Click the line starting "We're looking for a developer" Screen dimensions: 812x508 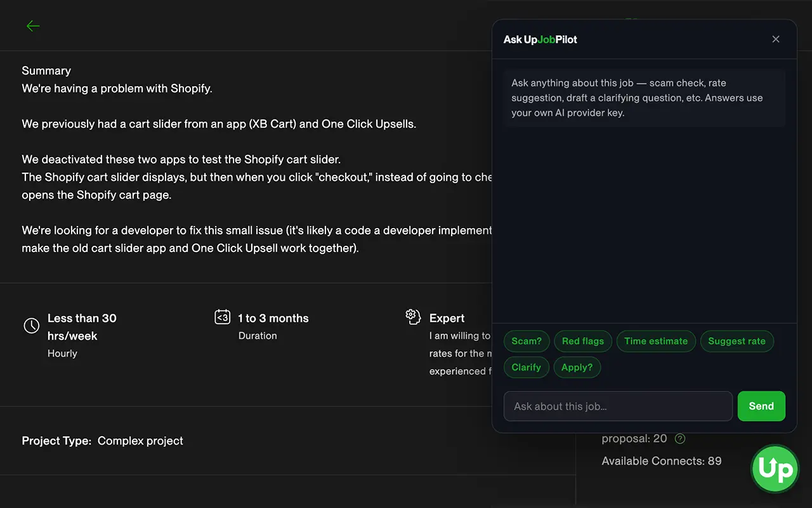click(x=257, y=231)
